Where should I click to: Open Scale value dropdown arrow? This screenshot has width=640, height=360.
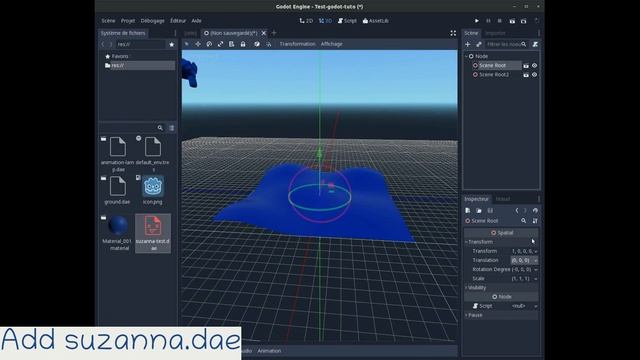pyautogui.click(x=536, y=279)
